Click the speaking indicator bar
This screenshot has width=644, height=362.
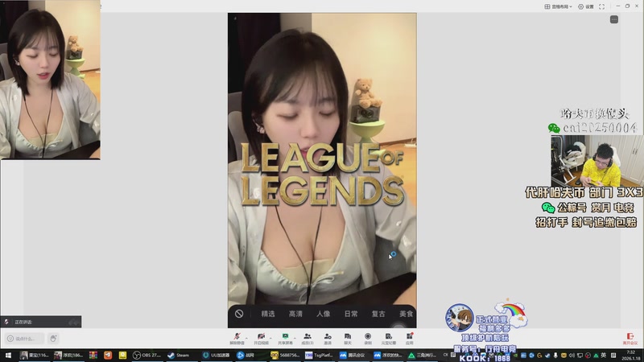pos(41,322)
